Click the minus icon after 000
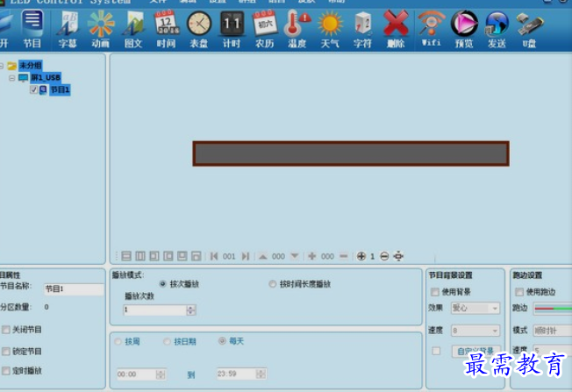The image size is (572, 392). click(x=344, y=256)
